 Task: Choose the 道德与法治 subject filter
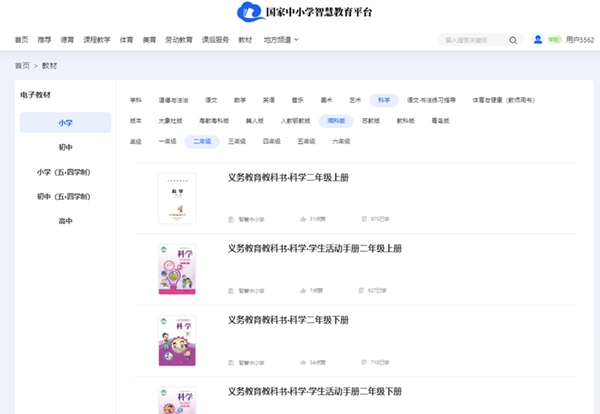tap(173, 100)
